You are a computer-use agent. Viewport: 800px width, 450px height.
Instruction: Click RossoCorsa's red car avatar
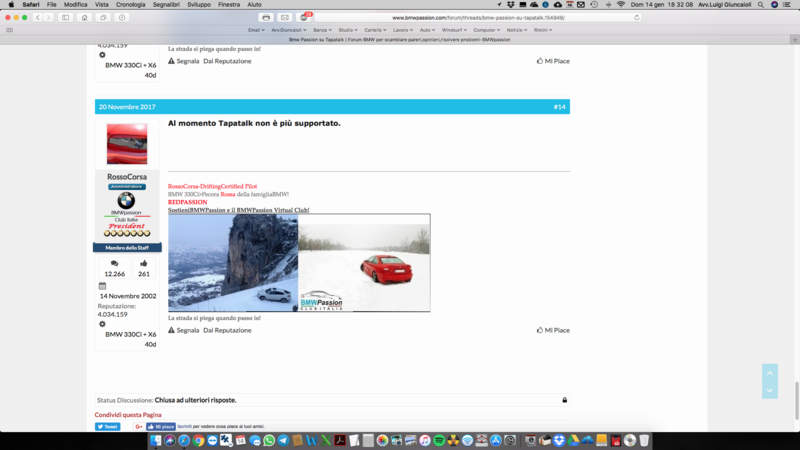point(127,144)
